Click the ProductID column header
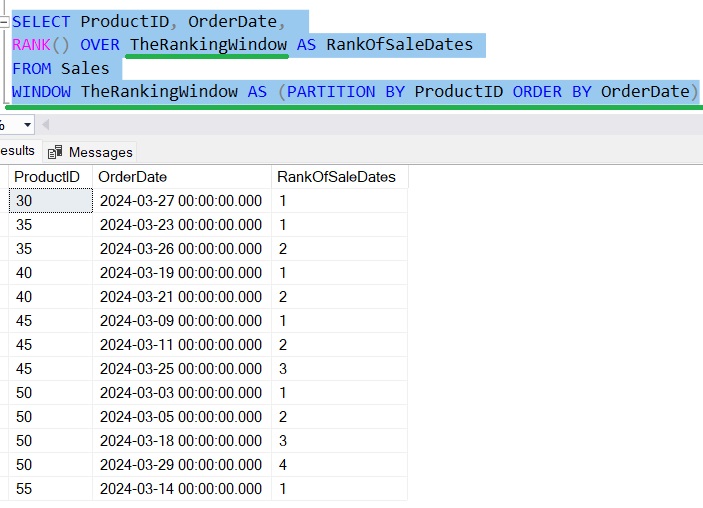 (50, 177)
